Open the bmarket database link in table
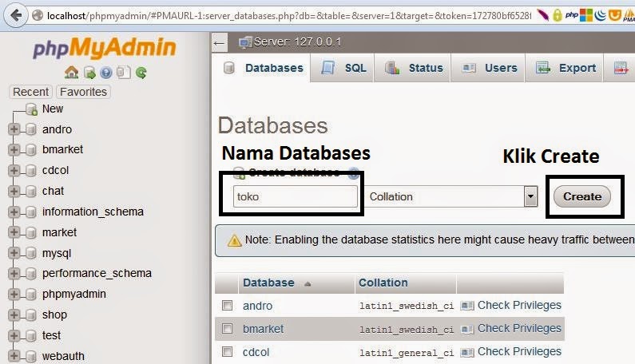Screen dimensions: 635x364 264,329
